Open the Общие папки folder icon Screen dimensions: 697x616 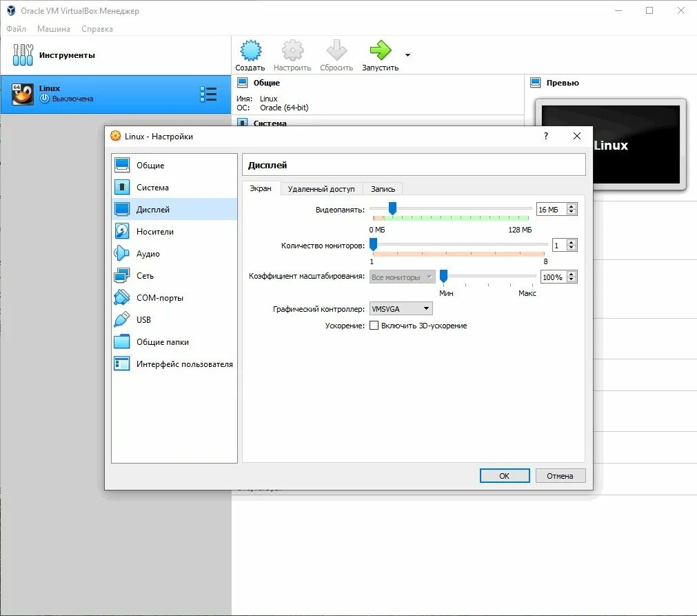(122, 342)
